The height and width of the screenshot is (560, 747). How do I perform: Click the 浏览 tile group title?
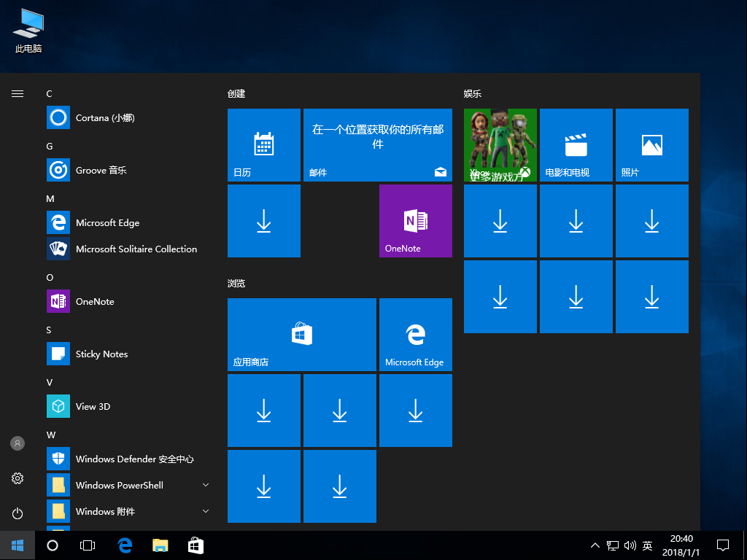236,284
